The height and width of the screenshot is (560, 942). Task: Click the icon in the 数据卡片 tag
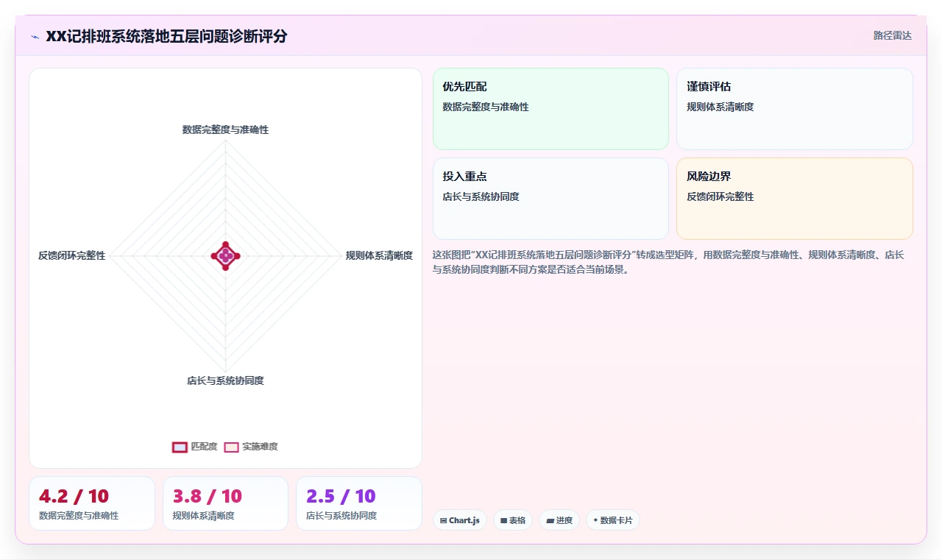(595, 520)
